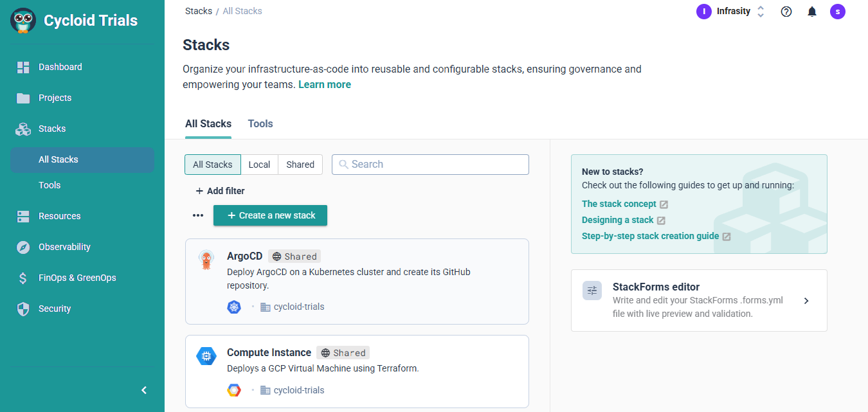Click the Compute Instance stack logo
Screen dimensions: 868x412
(x=206, y=355)
